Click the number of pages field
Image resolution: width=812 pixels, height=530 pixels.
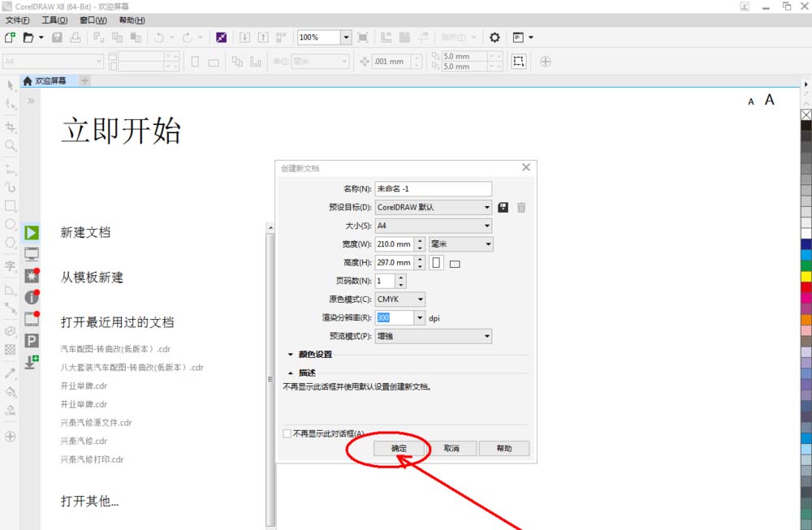385,281
